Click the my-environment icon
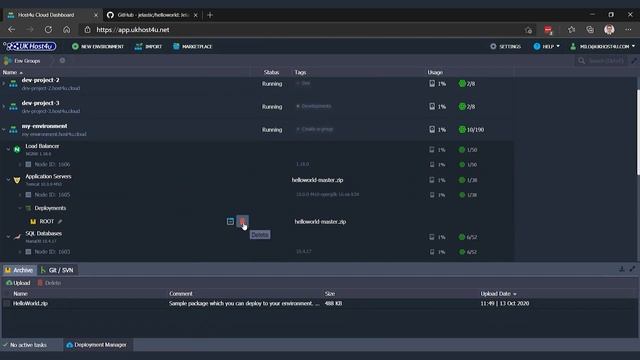Screen dimensions: 640x360 pos(13,129)
